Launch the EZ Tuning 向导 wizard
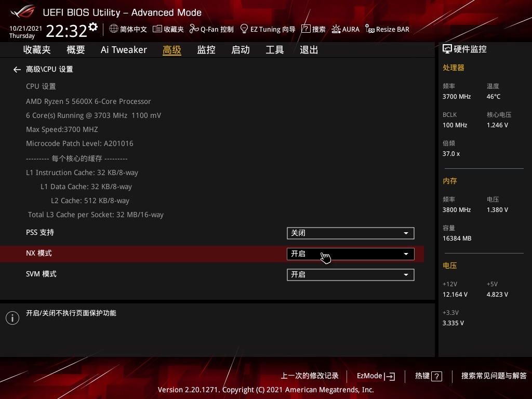 coord(268,29)
